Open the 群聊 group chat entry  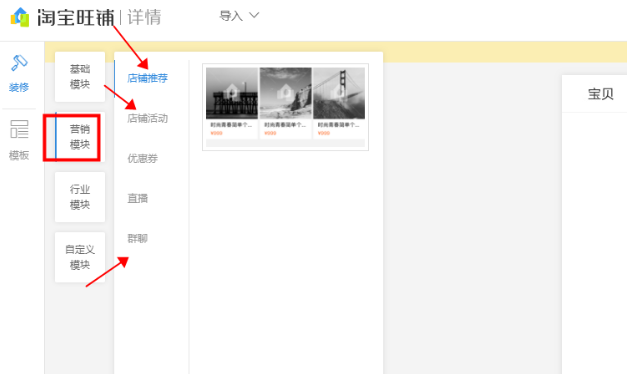point(138,239)
